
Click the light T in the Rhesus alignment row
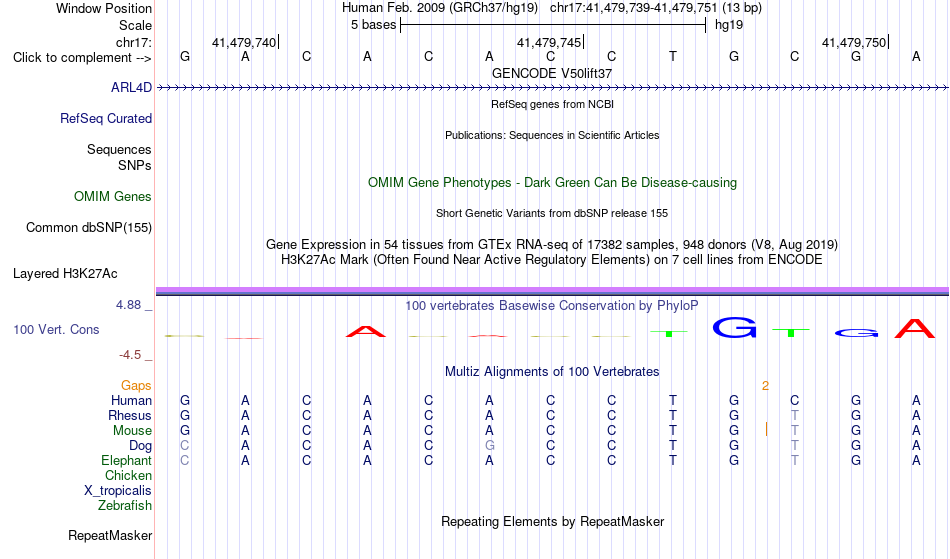(794, 415)
